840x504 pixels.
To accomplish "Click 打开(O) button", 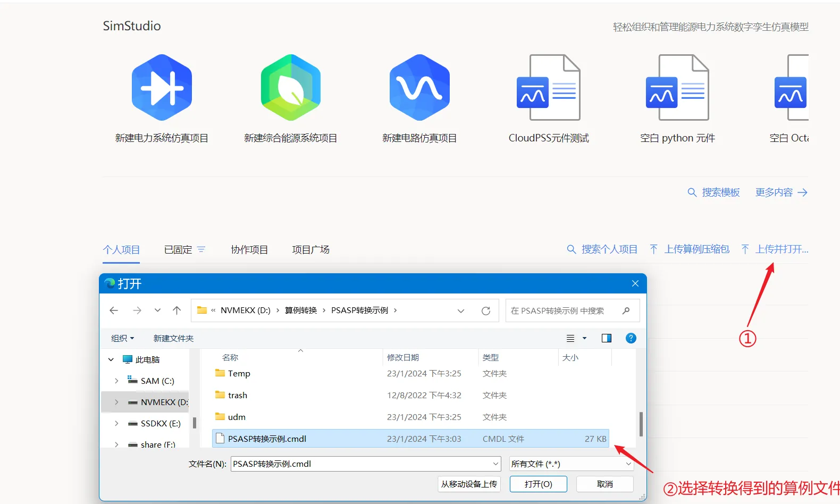I will (x=539, y=484).
